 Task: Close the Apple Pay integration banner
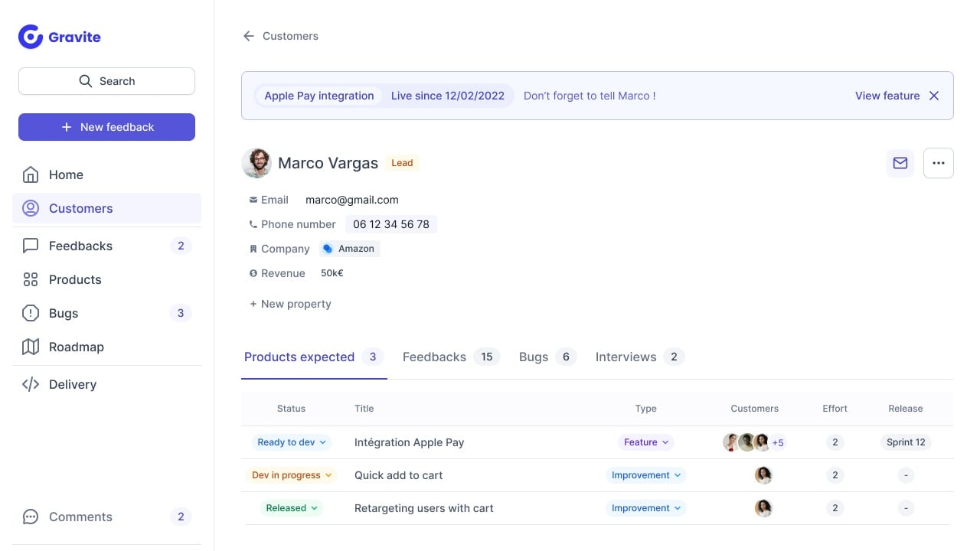point(934,96)
